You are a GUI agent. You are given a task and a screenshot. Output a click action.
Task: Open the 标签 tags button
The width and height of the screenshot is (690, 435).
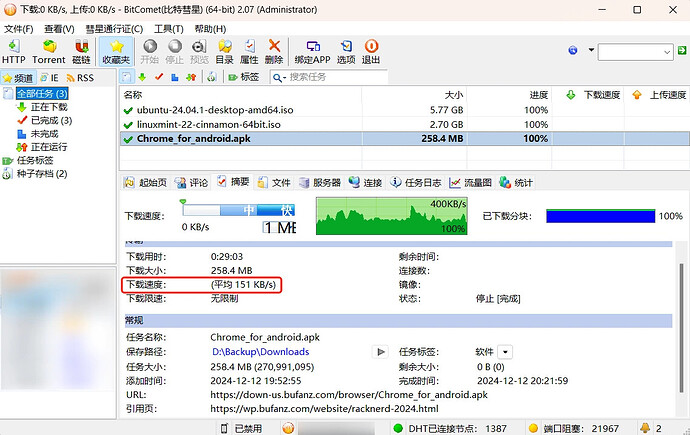pos(243,77)
